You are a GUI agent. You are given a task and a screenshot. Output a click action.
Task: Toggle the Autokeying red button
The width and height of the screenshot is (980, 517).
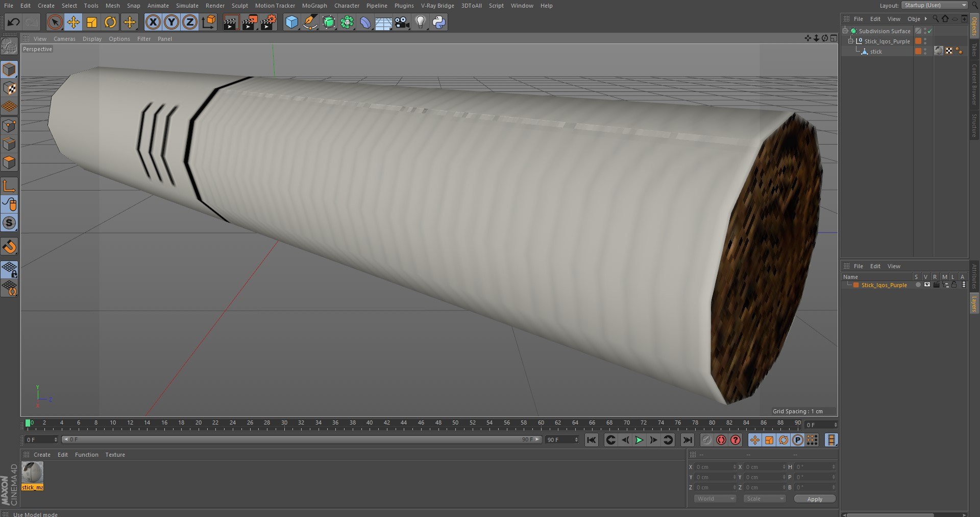click(x=721, y=440)
